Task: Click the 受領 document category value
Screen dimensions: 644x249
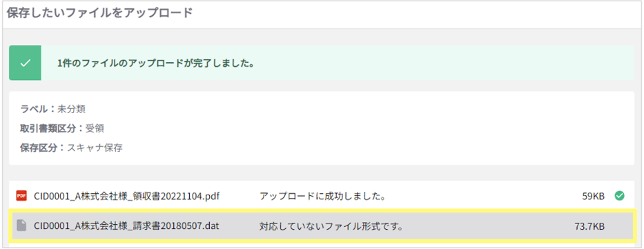Action: (x=95, y=128)
